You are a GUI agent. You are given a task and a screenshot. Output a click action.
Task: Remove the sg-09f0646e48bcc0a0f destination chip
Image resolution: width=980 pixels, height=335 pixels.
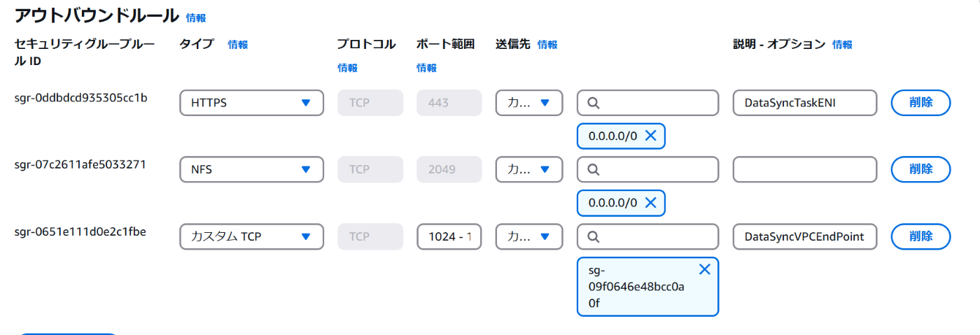704,270
